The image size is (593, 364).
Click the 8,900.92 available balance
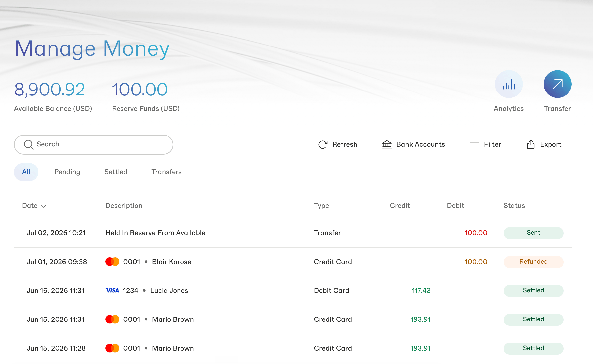point(50,90)
